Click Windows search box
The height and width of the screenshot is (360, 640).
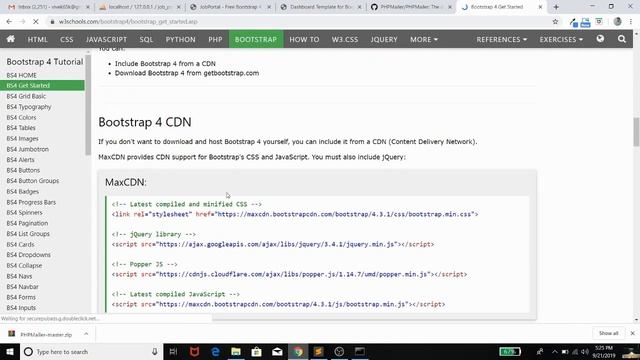click(91, 351)
